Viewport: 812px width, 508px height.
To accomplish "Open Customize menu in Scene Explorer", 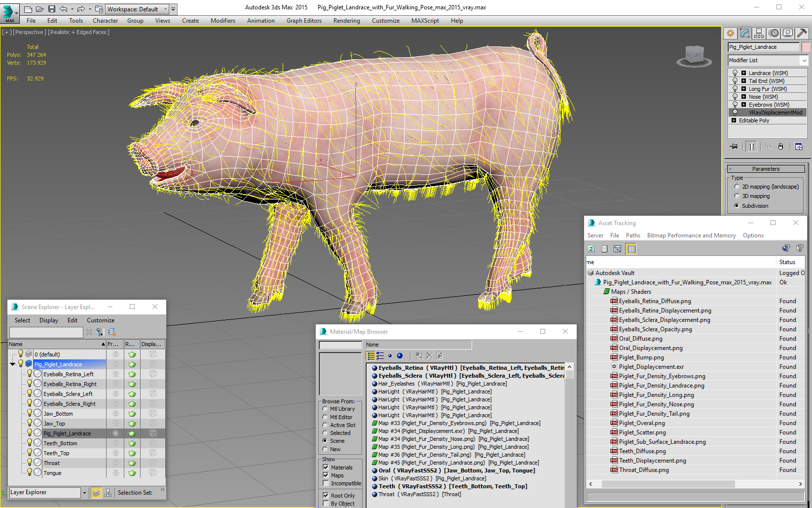I will point(101,320).
